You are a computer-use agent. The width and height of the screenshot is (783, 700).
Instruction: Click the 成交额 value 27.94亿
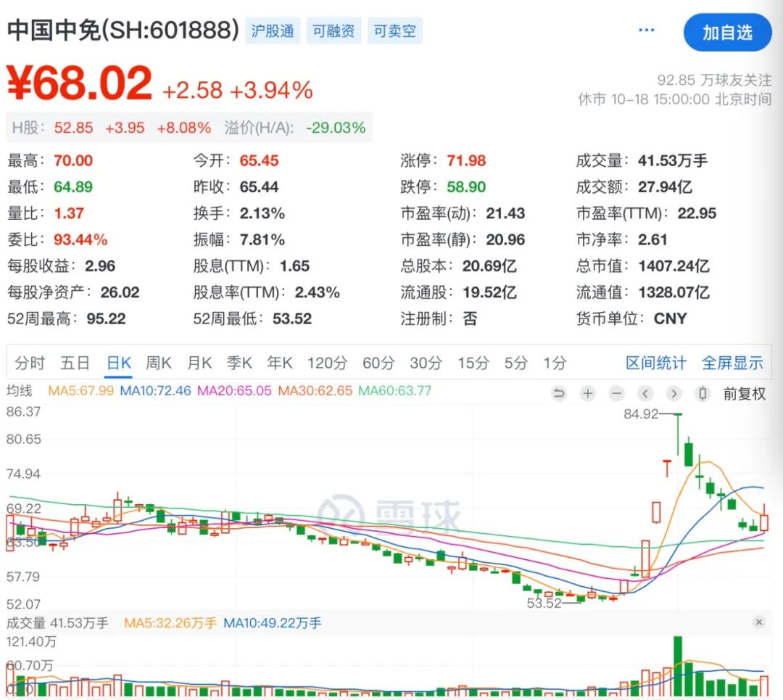[x=665, y=187]
